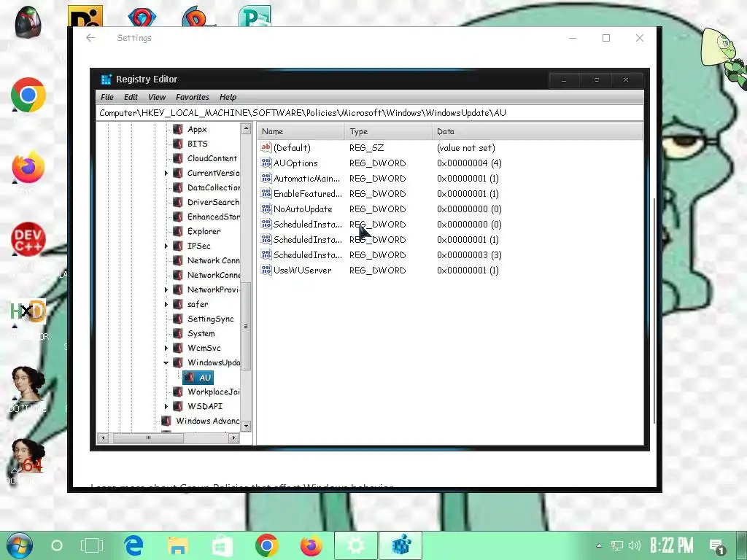This screenshot has width=747, height=560.
Task: Open the File menu in Registry Editor
Action: pyautogui.click(x=107, y=97)
